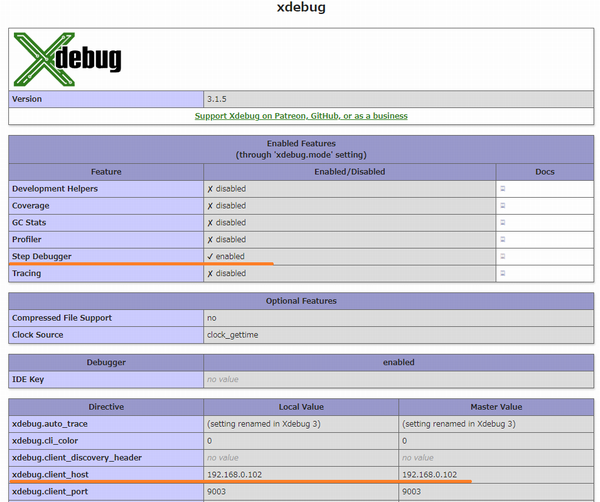Click the Enabled Features table header

point(301,149)
